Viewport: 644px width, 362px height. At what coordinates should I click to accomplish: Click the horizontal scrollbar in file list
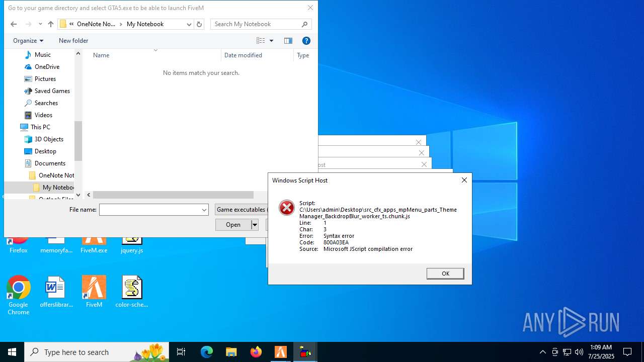[174, 195]
